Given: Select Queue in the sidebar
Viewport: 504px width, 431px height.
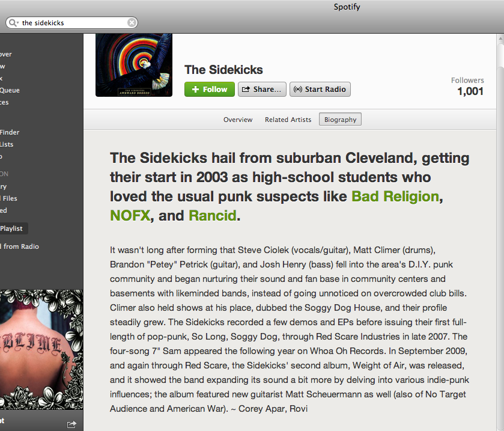Looking at the screenshot, I should pos(10,90).
